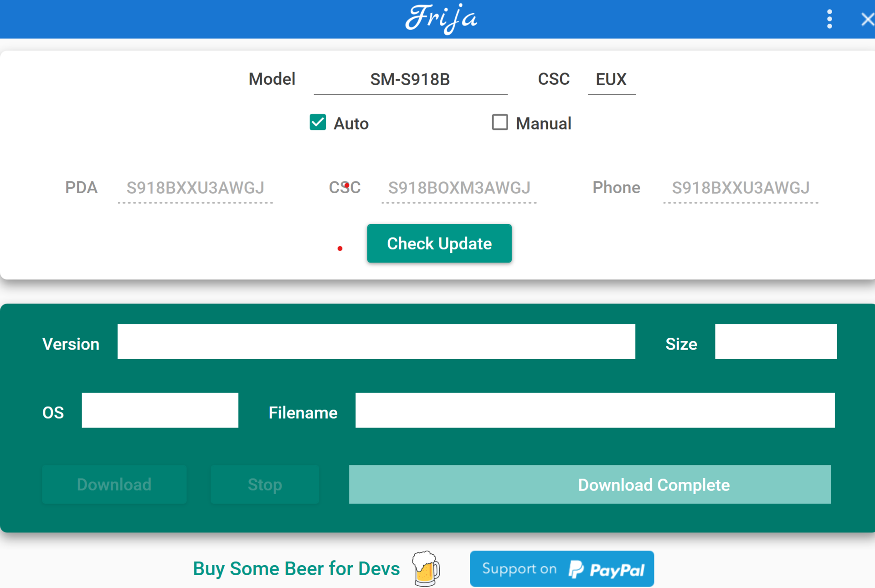The height and width of the screenshot is (588, 875).
Task: Close the Frija window
Action: tap(867, 19)
